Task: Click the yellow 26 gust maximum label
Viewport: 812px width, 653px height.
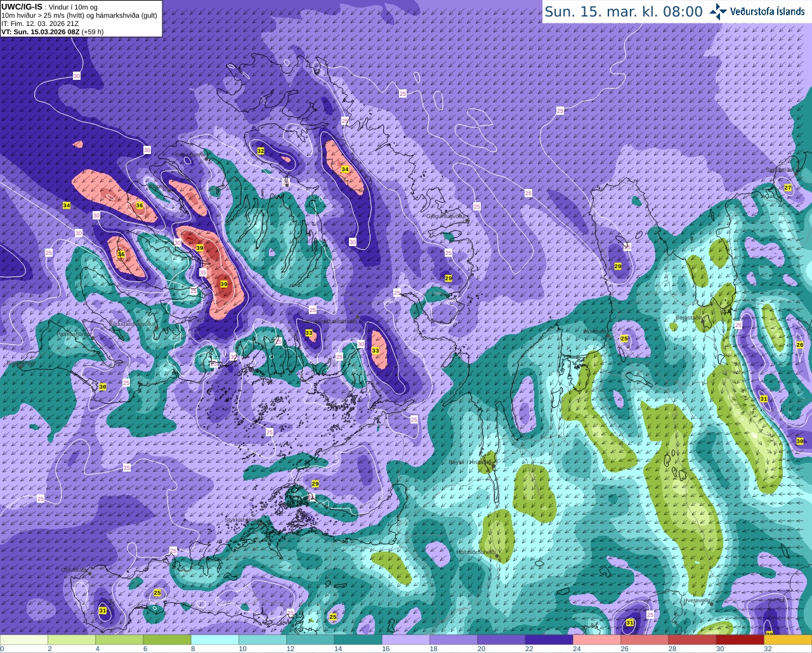Action: click(800, 345)
